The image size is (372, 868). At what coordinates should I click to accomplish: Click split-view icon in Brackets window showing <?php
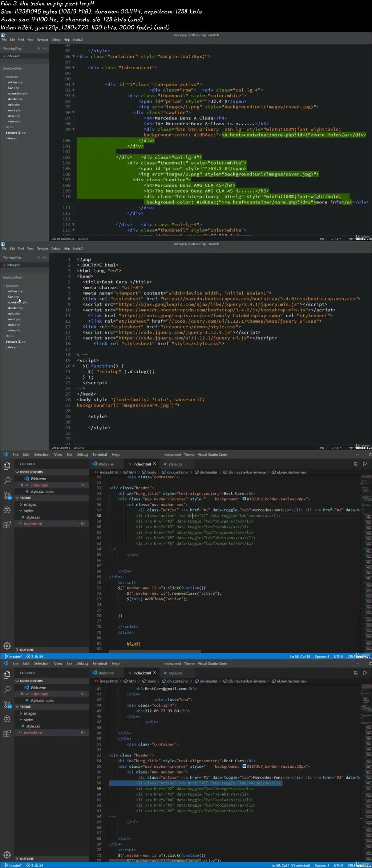pyautogui.click(x=45, y=257)
